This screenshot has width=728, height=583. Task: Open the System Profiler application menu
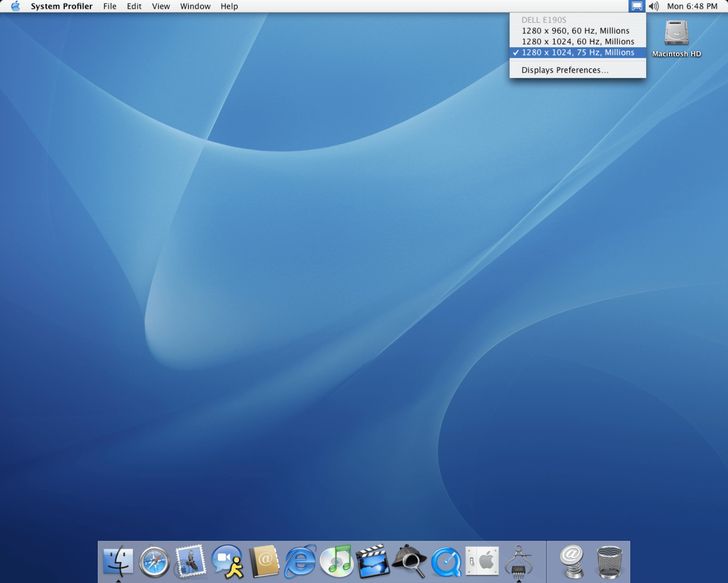coord(61,6)
